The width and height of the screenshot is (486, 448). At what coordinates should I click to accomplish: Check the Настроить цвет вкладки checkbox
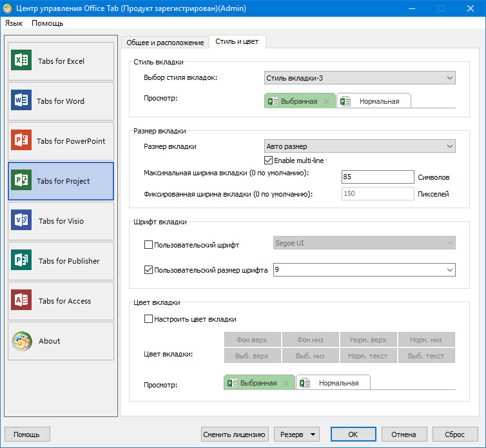click(x=149, y=318)
